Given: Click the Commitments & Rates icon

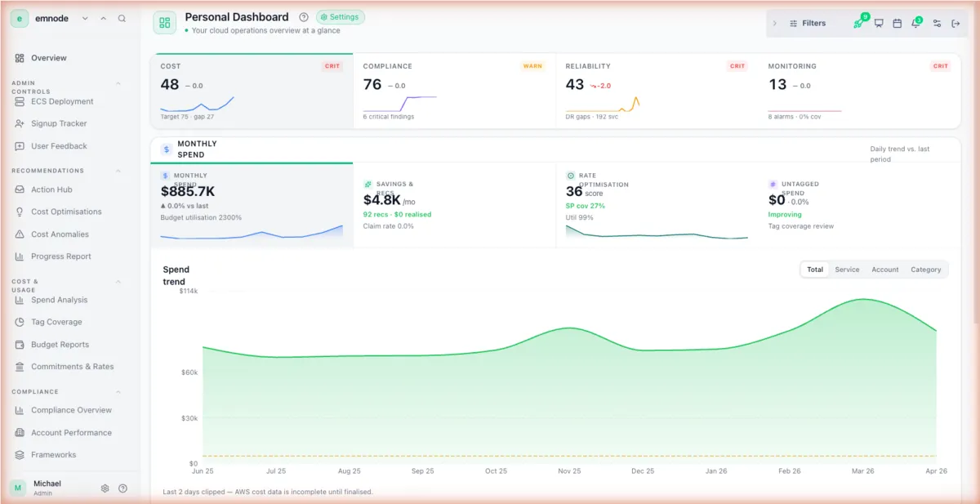Looking at the screenshot, I should (20, 367).
